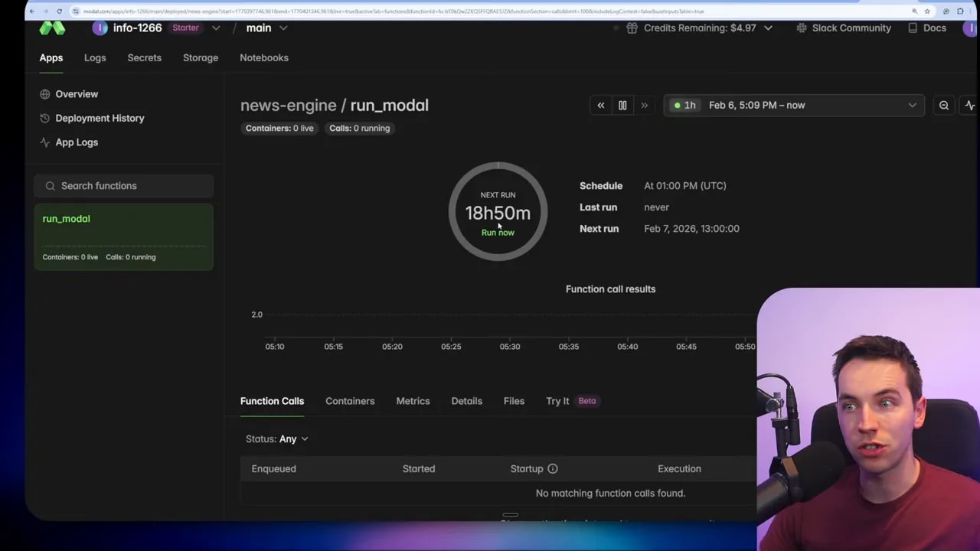Click the Search functions input field

[122, 185]
